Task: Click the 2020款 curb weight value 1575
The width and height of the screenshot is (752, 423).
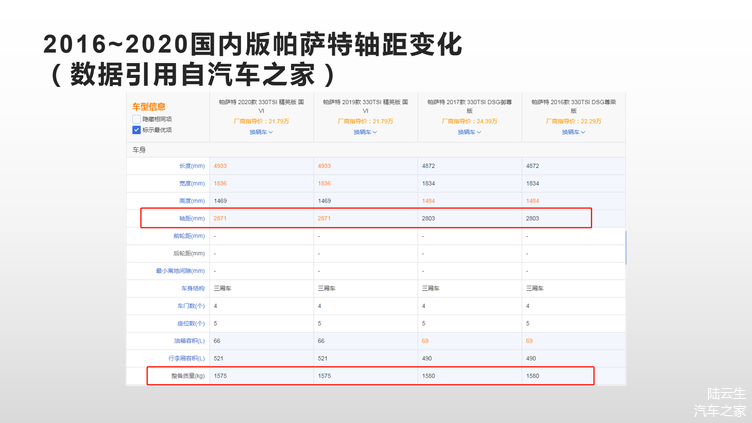Action: tap(220, 376)
